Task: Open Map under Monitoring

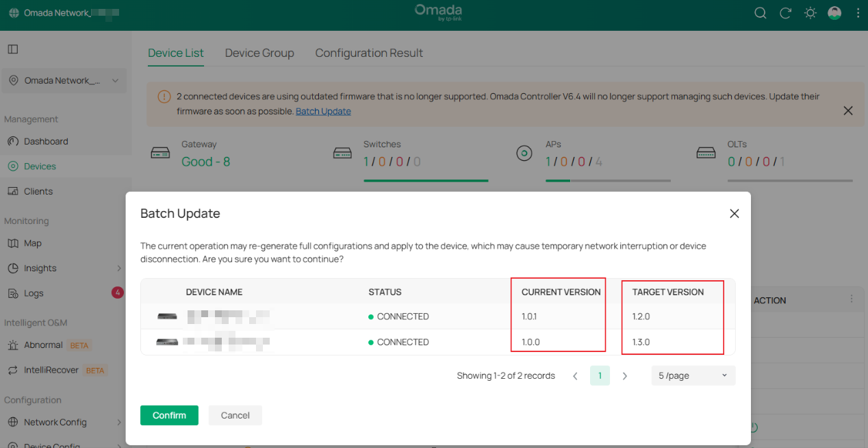Action: (x=33, y=243)
